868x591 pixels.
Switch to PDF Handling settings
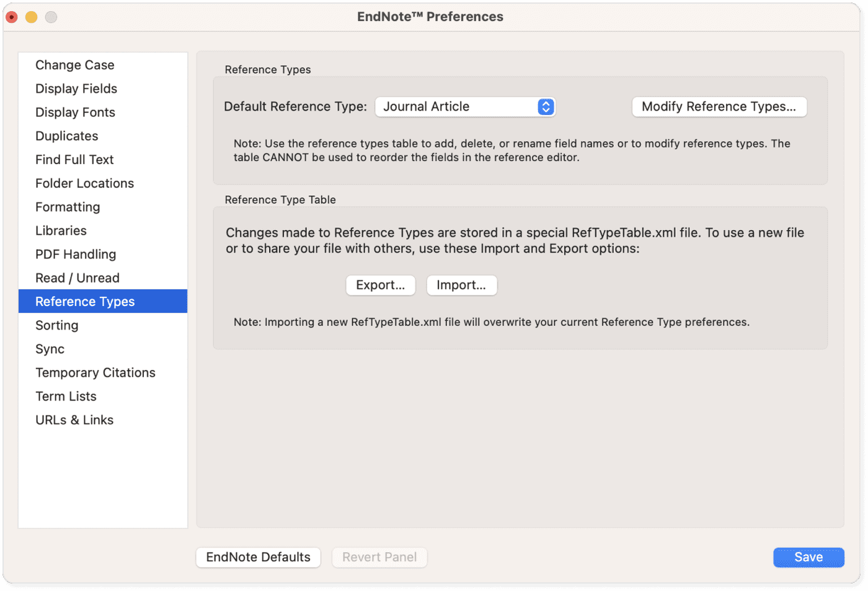(75, 254)
